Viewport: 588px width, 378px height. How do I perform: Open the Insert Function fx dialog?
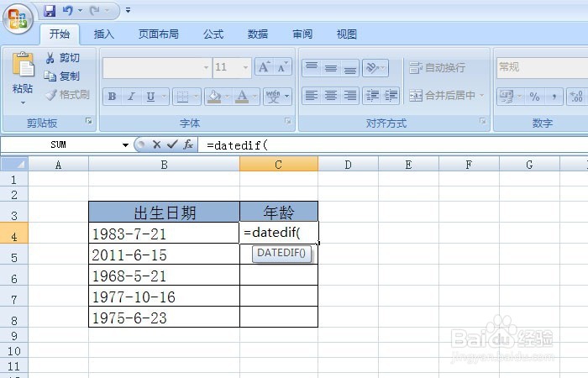[188, 144]
